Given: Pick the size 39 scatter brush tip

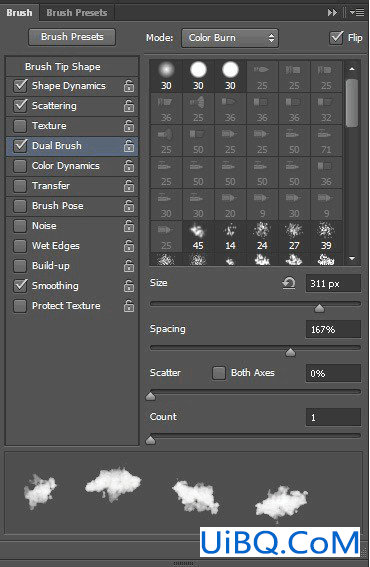Looking at the screenshot, I should (x=326, y=236).
